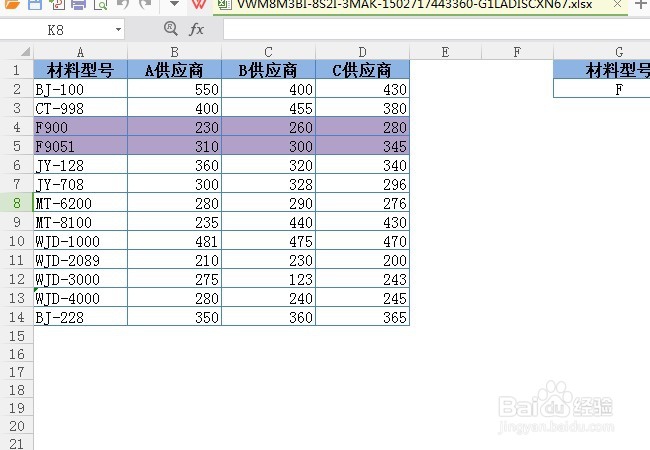Select column A header
This screenshot has width=650, height=450.
pyautogui.click(x=80, y=52)
